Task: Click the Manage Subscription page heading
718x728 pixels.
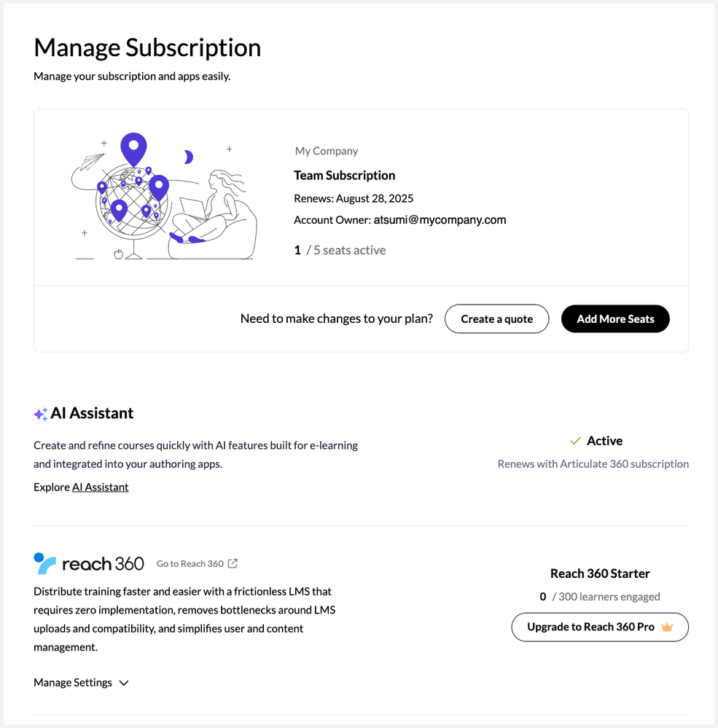Action: pos(147,48)
